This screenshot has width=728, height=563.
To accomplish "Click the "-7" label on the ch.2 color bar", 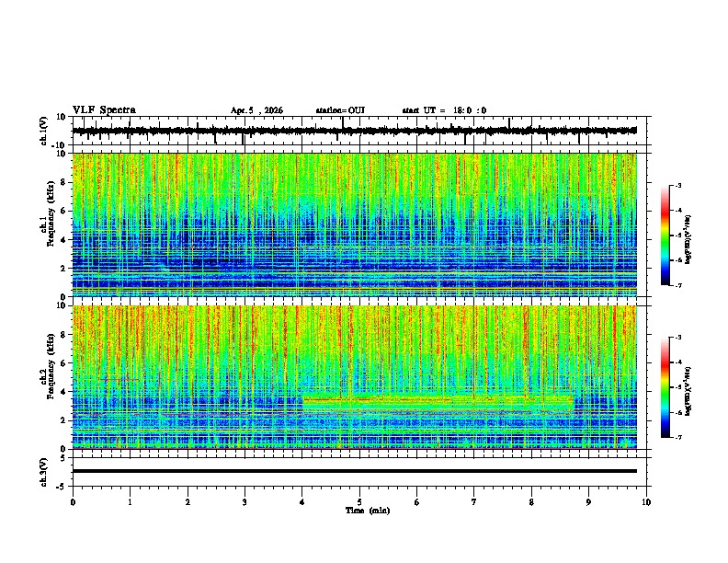I will coord(677,437).
